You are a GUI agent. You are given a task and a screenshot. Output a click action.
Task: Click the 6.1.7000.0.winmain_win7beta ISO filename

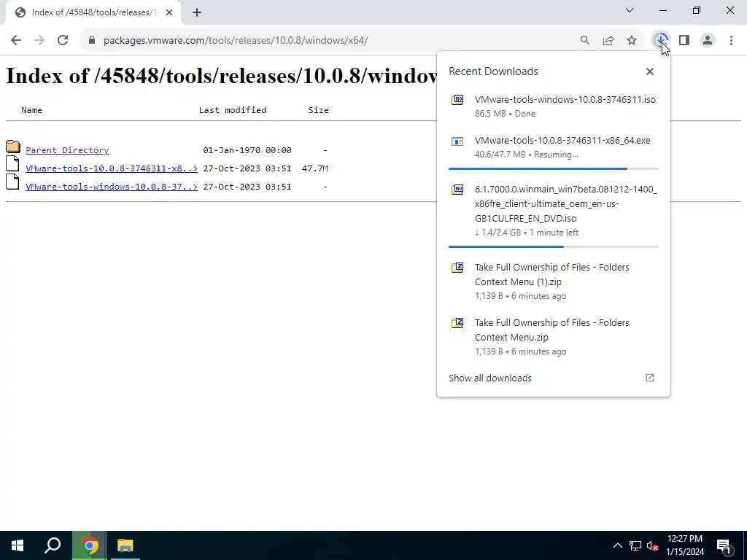coord(566,204)
